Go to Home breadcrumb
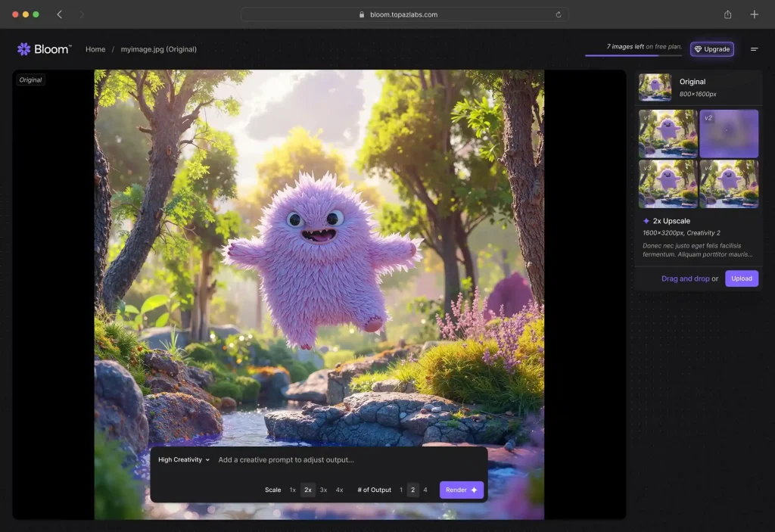The image size is (775, 532). click(x=95, y=49)
